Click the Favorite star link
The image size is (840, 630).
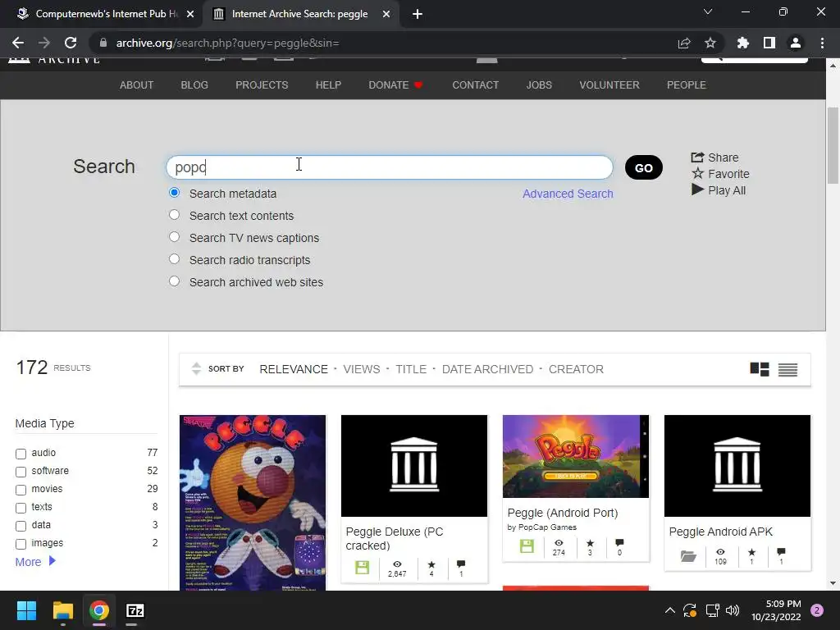[720, 174]
